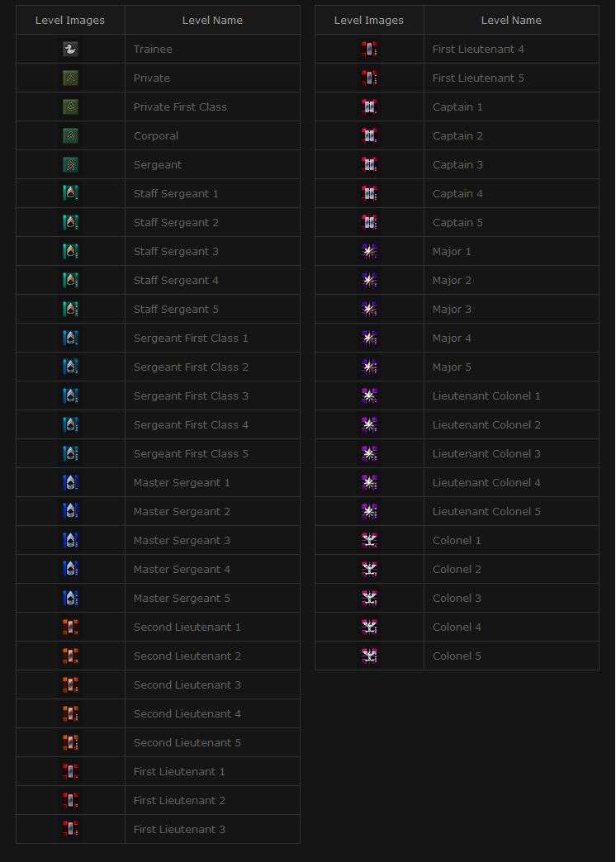Click the left table's Level Name header

click(212, 21)
